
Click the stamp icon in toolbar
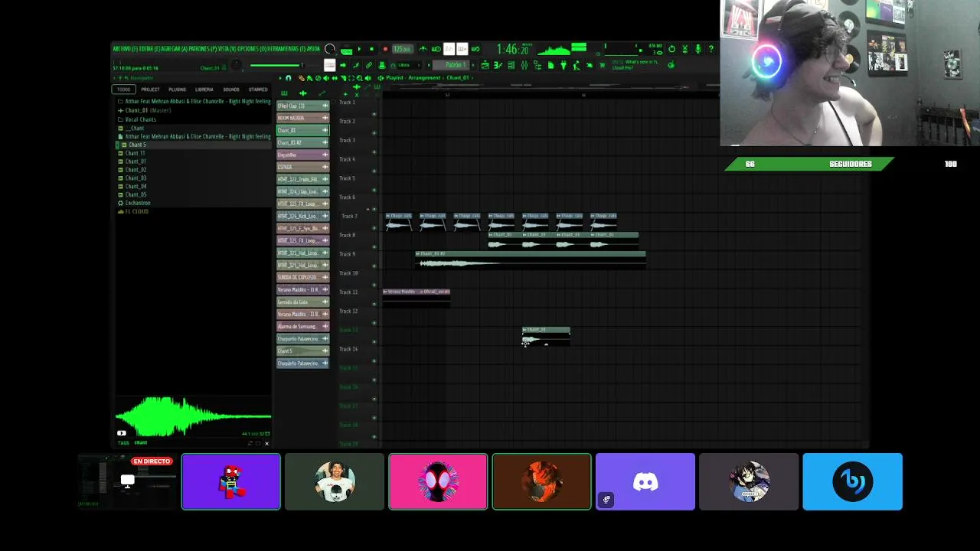(x=382, y=65)
